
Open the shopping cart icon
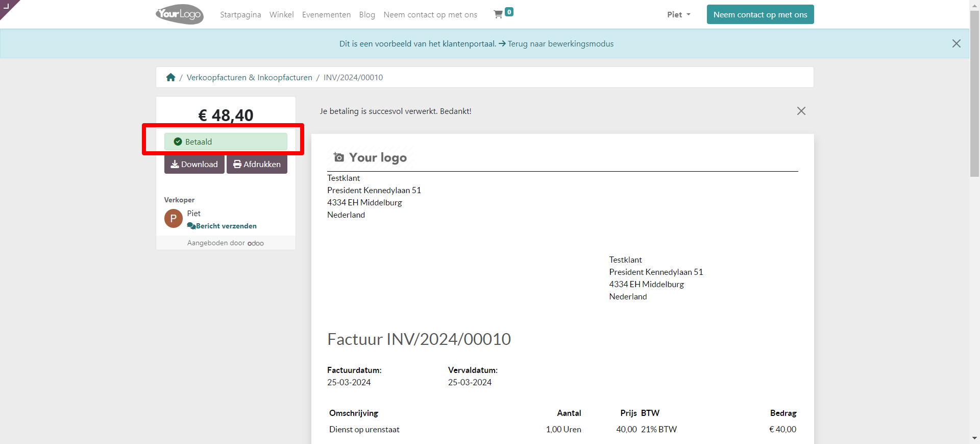[x=498, y=14]
